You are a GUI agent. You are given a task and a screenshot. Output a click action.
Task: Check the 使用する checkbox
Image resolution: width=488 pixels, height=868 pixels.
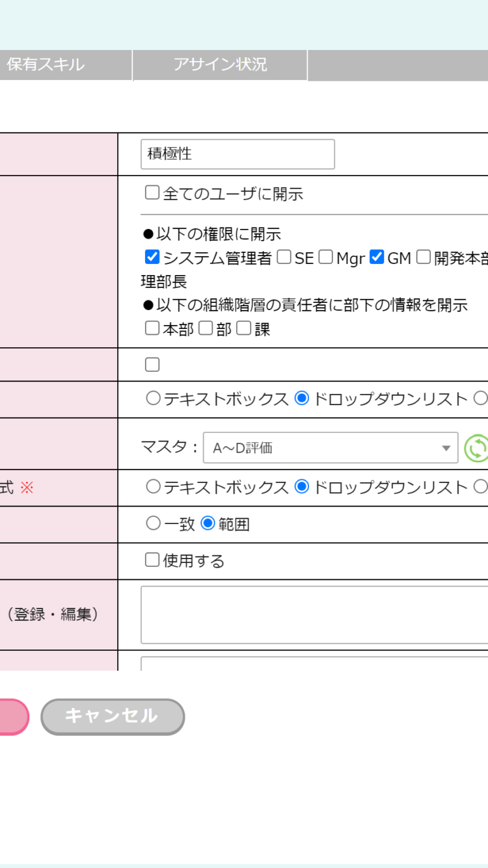152,560
